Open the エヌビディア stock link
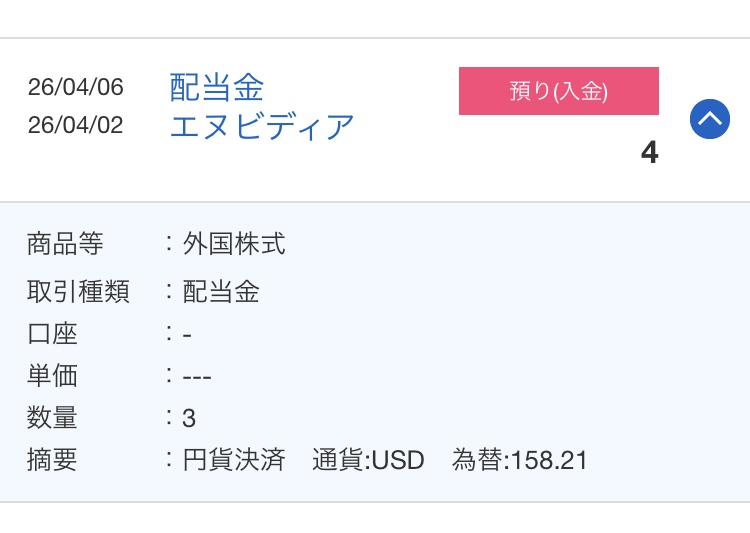Viewport: 750px width, 533px height. tap(263, 127)
